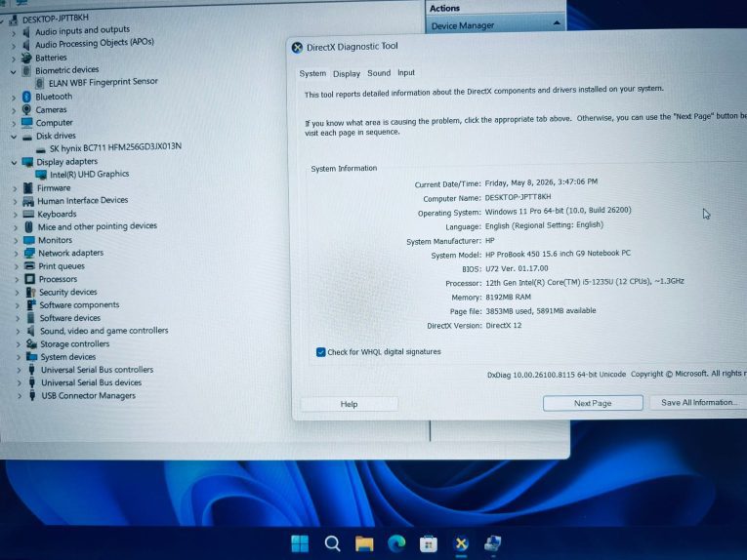Click the Next Page button
Viewport: 747px width, 560px height.
point(593,403)
